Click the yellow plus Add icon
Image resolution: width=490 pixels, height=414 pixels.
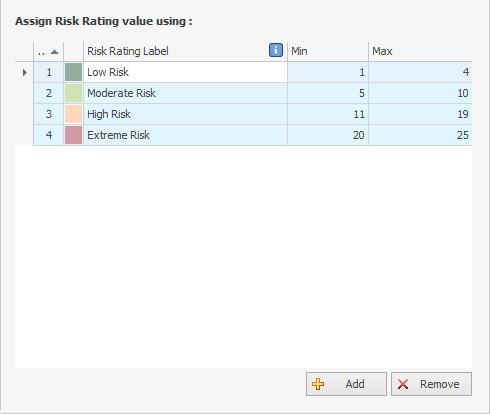coord(318,384)
